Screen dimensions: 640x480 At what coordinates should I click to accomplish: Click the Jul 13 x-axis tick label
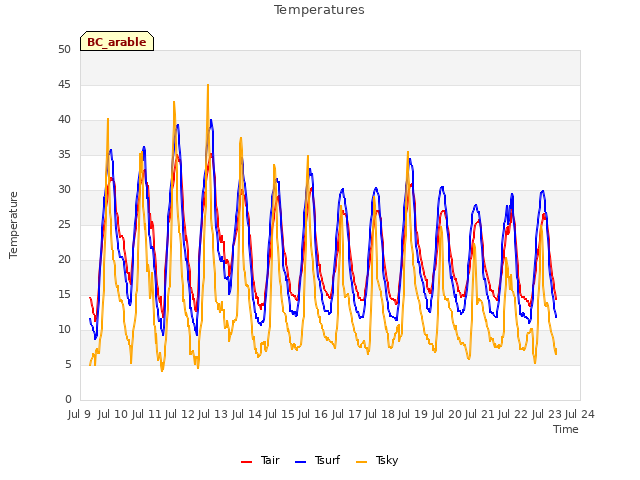pos(213,414)
